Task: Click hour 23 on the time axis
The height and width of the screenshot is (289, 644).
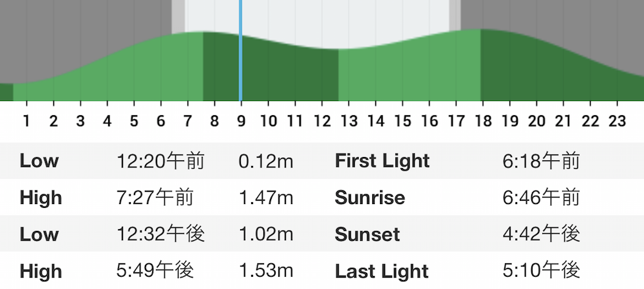Action: [617, 121]
